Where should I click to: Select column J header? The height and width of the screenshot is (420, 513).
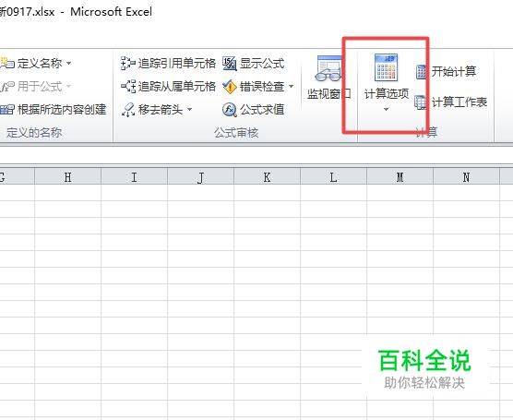(200, 177)
